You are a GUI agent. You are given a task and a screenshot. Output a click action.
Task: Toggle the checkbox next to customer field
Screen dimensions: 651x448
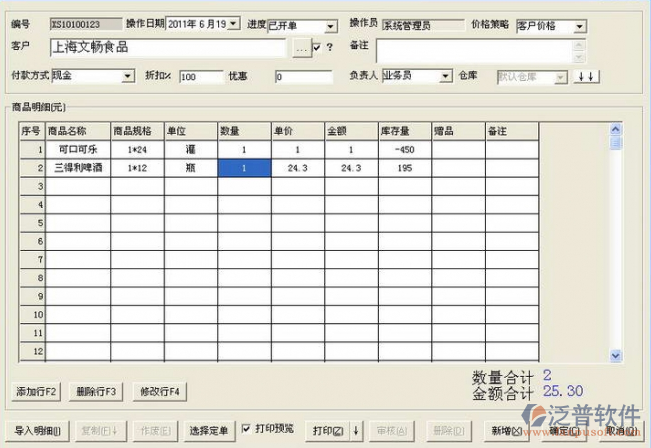318,47
